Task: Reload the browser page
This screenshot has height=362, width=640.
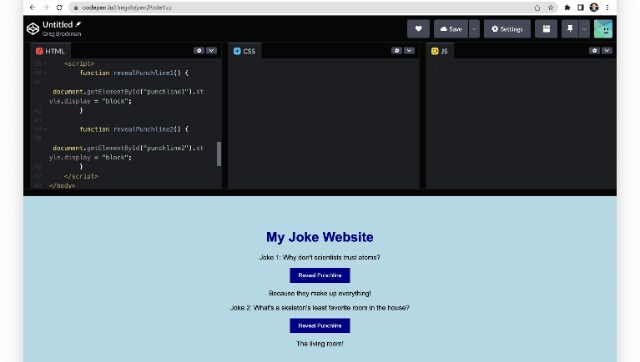Action: (59, 7)
